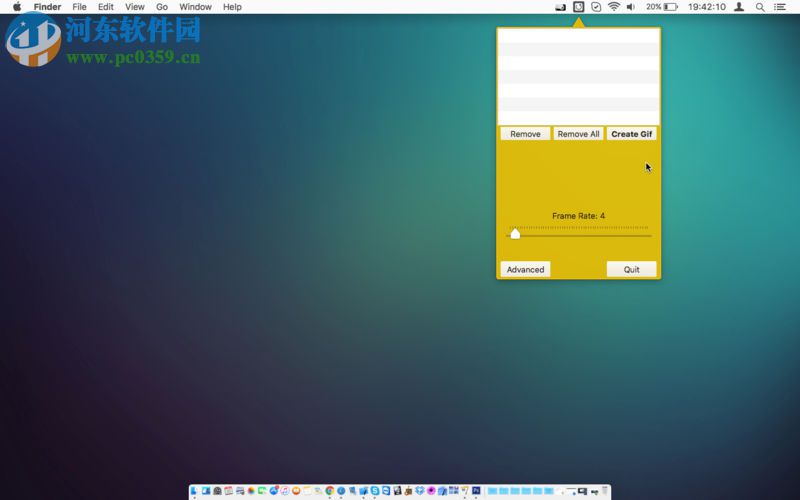
Task: Click the Remove All button
Action: pyautogui.click(x=578, y=134)
